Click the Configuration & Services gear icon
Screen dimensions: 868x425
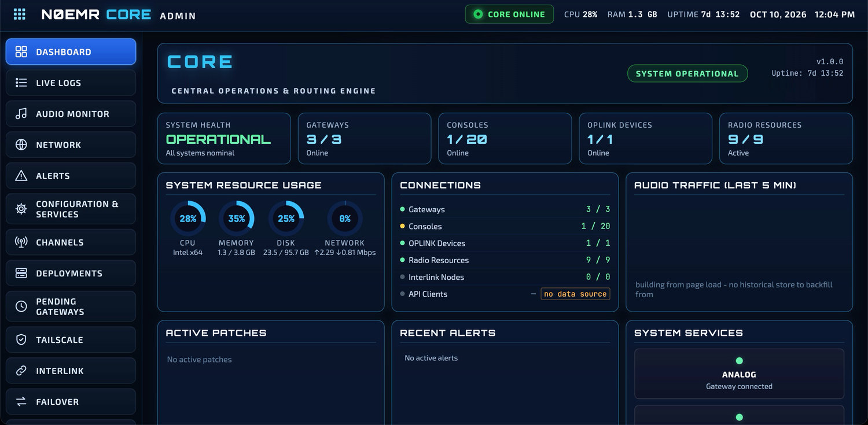coord(21,209)
